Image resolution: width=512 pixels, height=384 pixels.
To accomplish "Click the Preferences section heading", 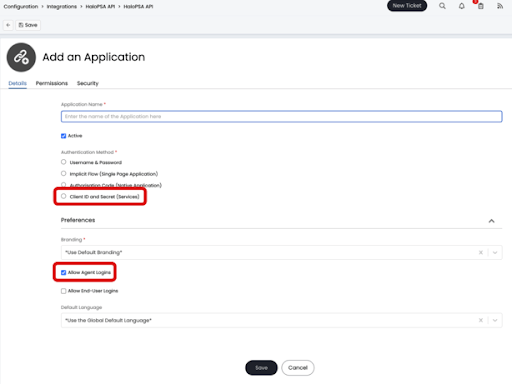I will tap(78, 220).
